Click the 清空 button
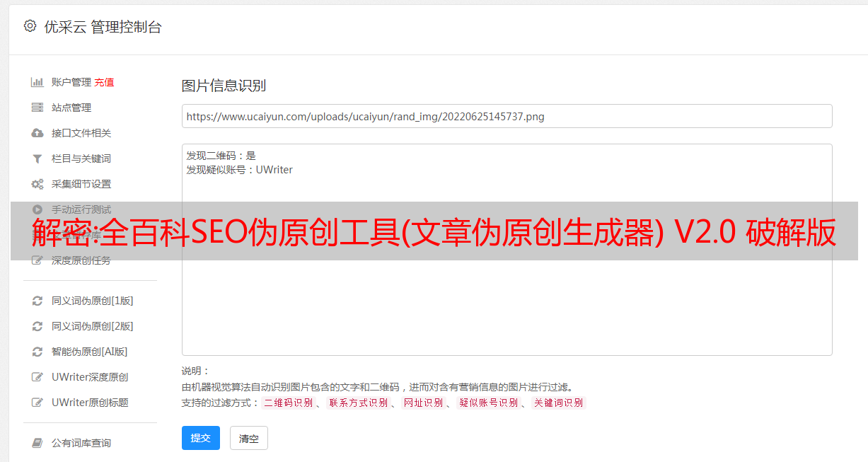The width and height of the screenshot is (868, 462). 249,438
